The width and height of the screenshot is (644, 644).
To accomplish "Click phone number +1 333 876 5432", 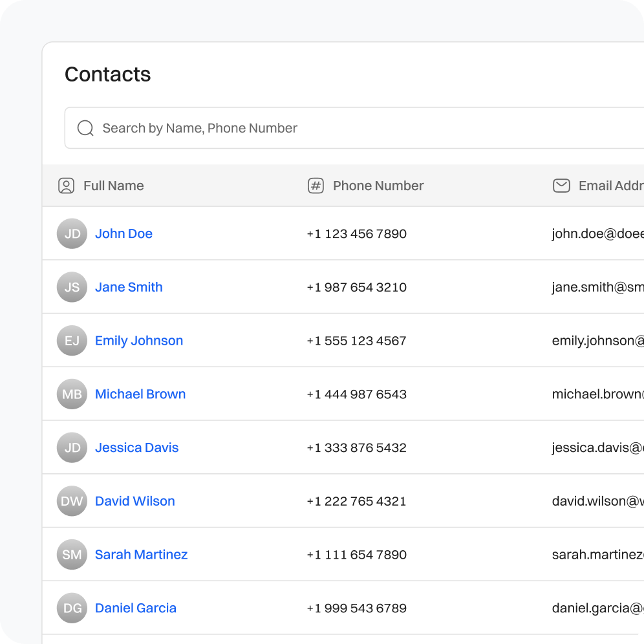I will pos(356,447).
